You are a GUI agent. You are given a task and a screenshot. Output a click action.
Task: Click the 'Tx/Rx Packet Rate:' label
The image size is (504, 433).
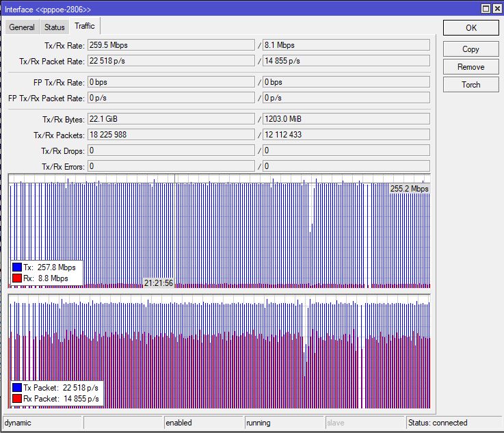click(x=52, y=62)
